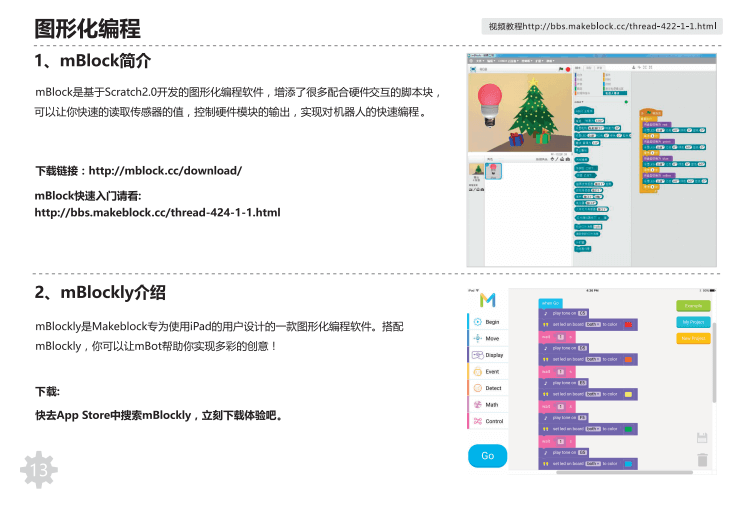Click the mBlockly vertical scrollbar

714,362
